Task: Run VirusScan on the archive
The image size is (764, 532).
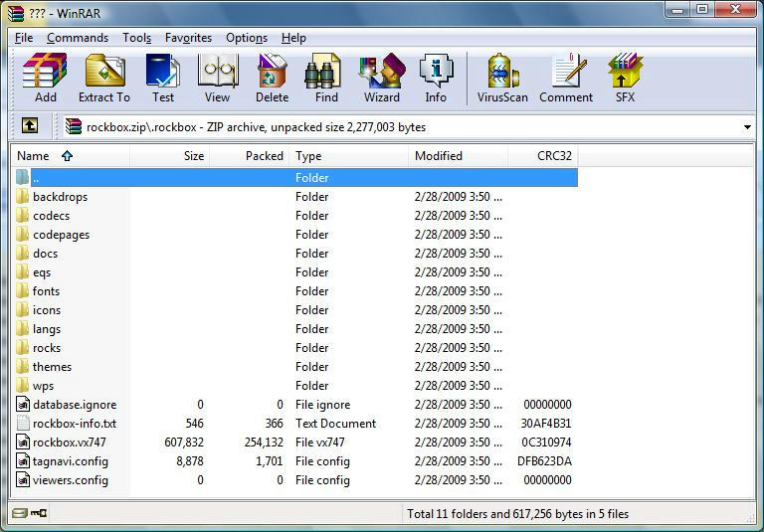Action: 504,78
